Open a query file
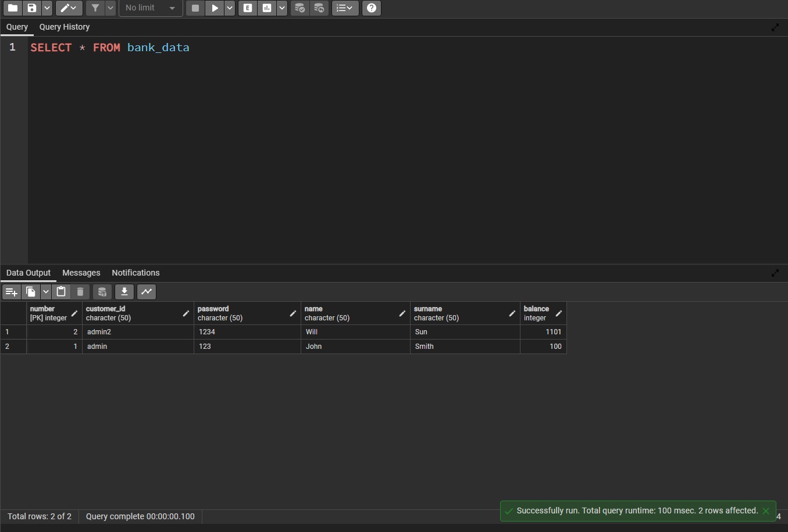 [12, 8]
